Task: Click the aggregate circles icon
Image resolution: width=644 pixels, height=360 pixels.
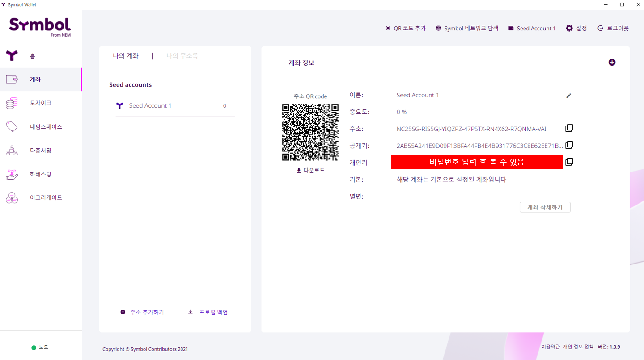Action: point(12,197)
